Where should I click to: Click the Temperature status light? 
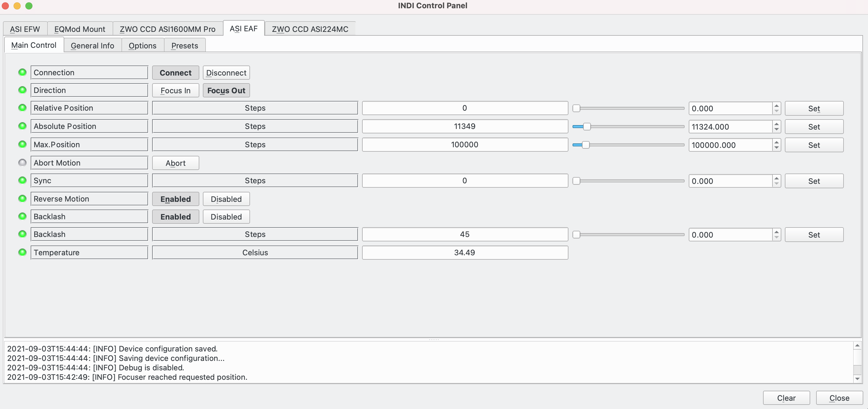click(x=22, y=252)
